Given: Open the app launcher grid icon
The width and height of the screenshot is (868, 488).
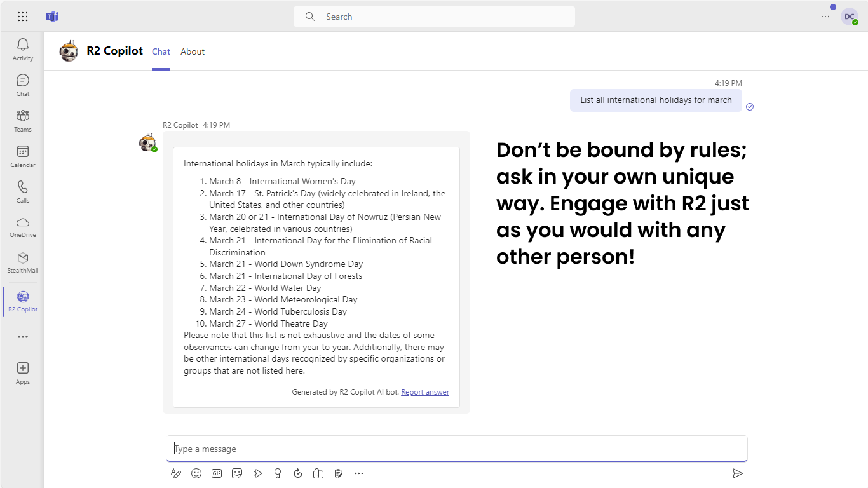Looking at the screenshot, I should (23, 17).
